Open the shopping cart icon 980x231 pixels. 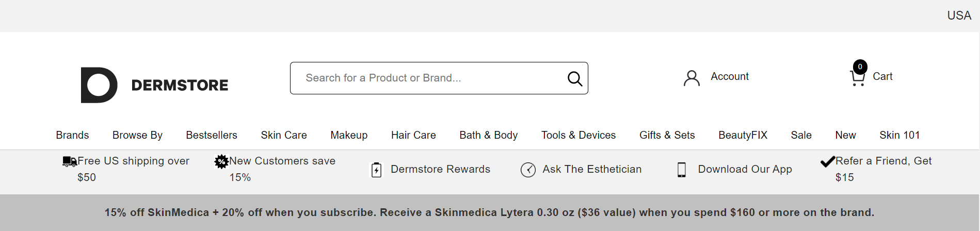click(x=858, y=77)
